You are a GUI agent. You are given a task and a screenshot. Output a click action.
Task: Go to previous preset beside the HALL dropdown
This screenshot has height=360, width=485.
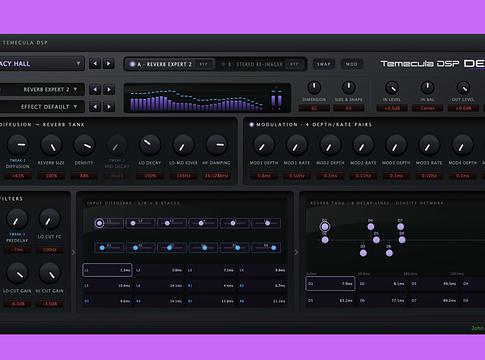(x=95, y=63)
